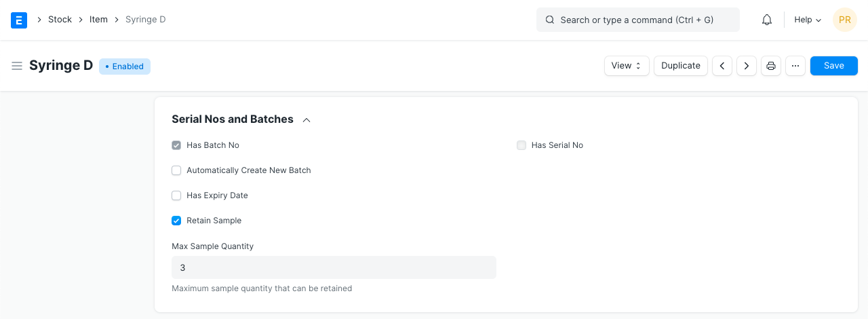Focus the search or command bar
This screenshot has height=319, width=868.
pos(637,20)
